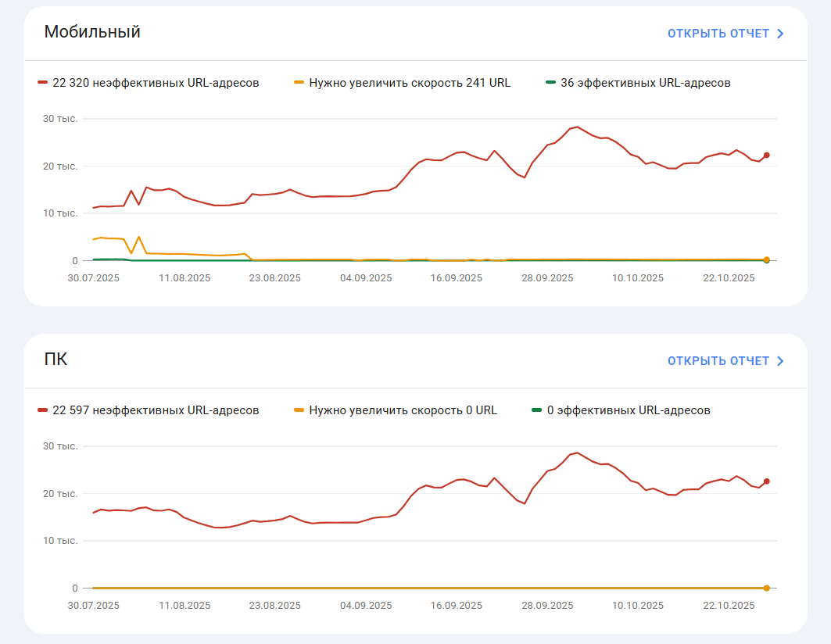Viewport: 831px width, 644px height.
Task: Click the orange legend marker in the Мобильный chart
Action: tap(299, 82)
